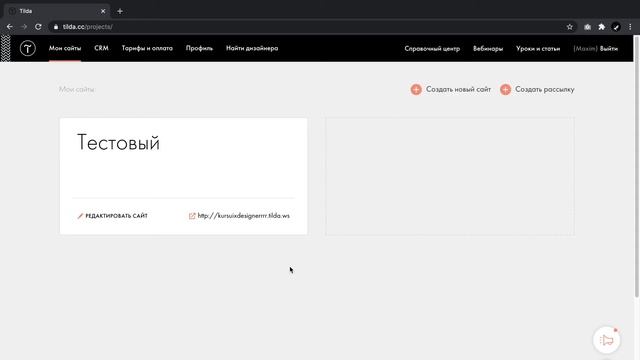Click the round profile icon in the browser toolbar
Viewport: 640px width, 360px height.
pyautogui.click(x=616, y=27)
